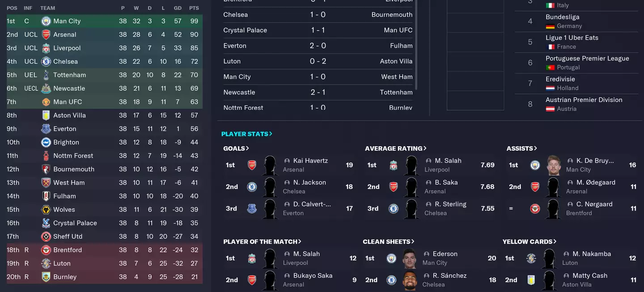Expand the Goals stats section
Screen dimensions: 644x292
pos(236,148)
